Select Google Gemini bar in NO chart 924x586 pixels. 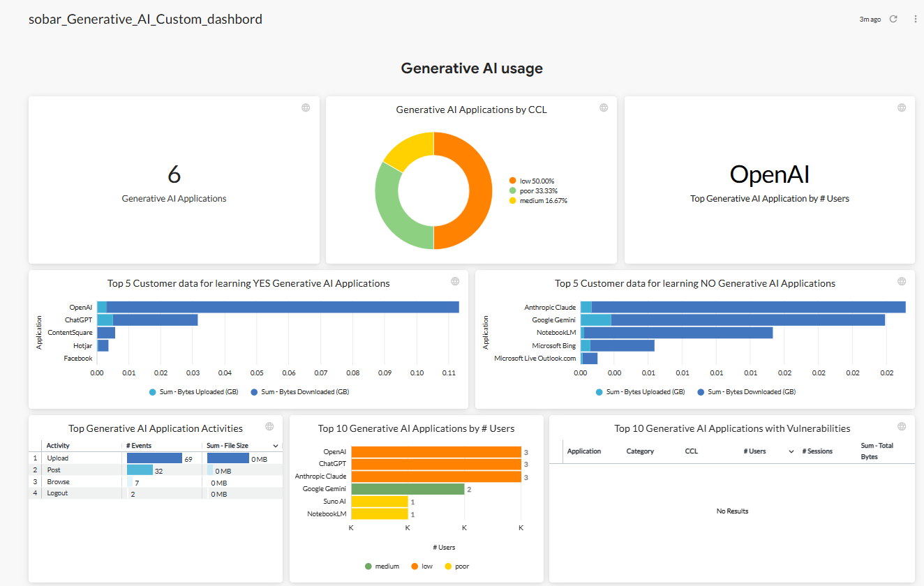[733, 320]
